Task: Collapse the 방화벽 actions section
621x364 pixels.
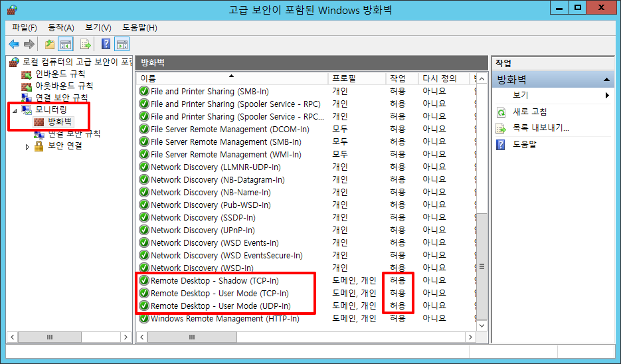Action: [606, 80]
